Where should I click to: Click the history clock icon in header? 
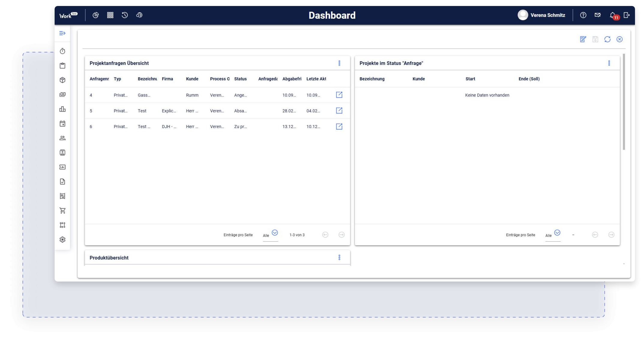point(125,15)
